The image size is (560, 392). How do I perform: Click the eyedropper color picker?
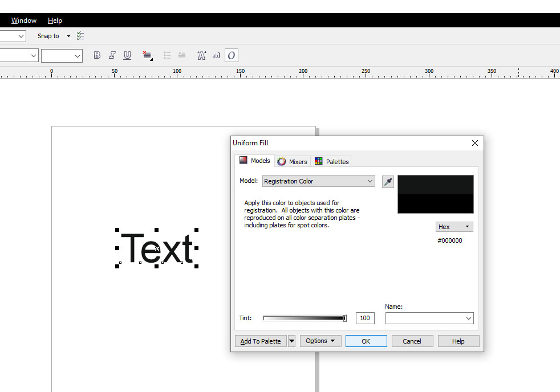388,182
